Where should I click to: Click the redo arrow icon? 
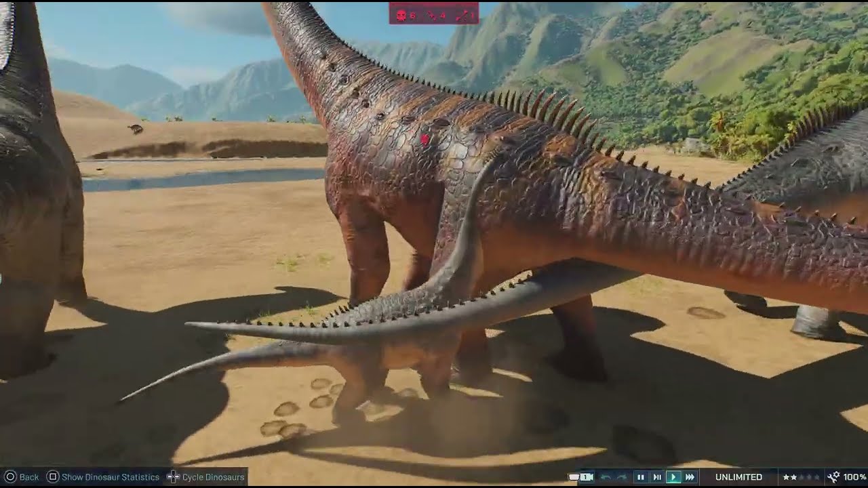point(622,477)
